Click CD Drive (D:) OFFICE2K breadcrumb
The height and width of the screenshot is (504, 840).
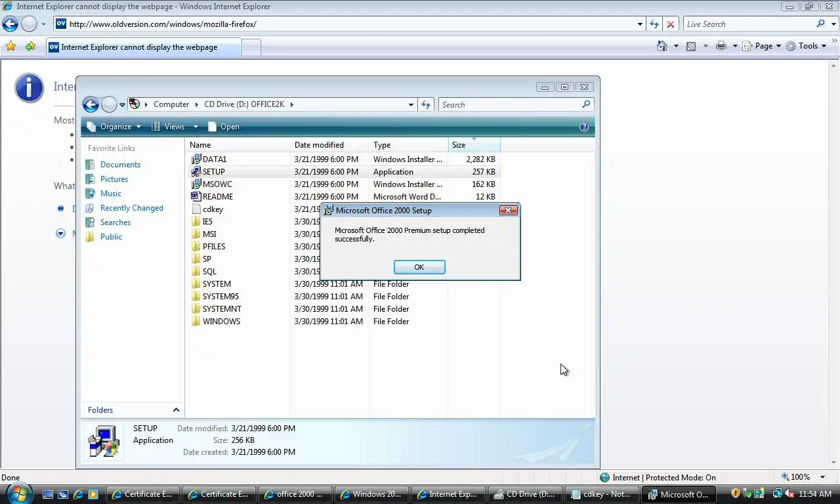click(244, 104)
